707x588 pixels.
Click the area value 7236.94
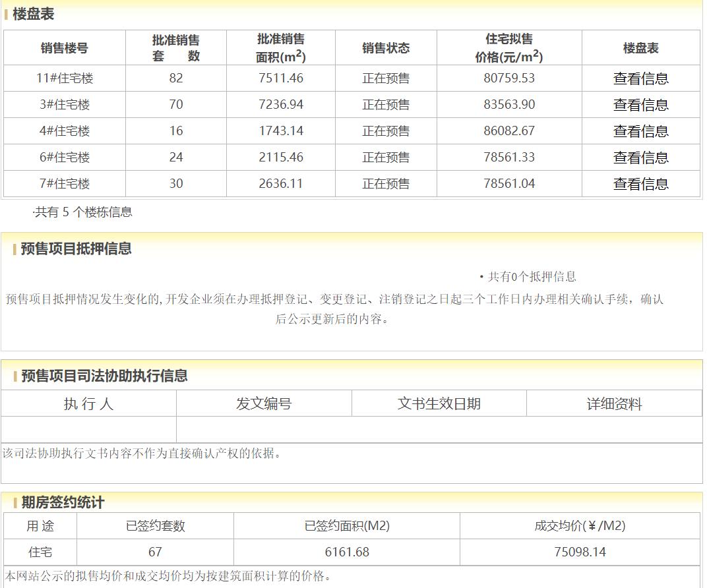(x=280, y=105)
